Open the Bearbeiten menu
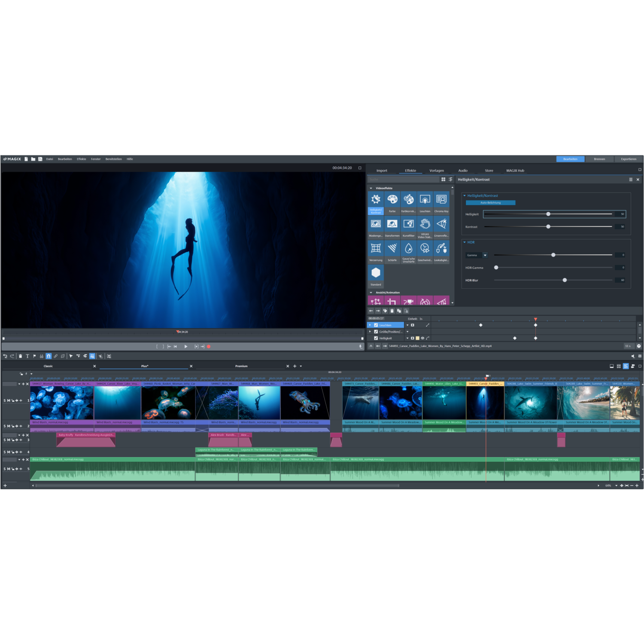The height and width of the screenshot is (644, 644). point(65,159)
